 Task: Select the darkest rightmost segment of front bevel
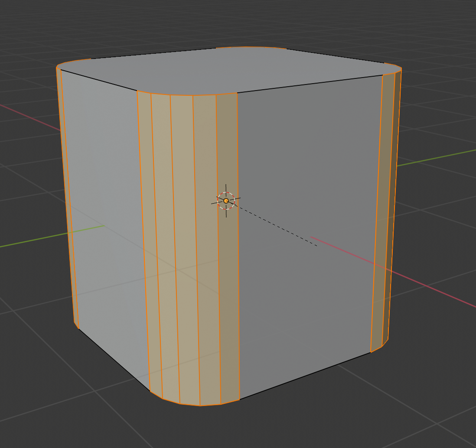point(228,249)
